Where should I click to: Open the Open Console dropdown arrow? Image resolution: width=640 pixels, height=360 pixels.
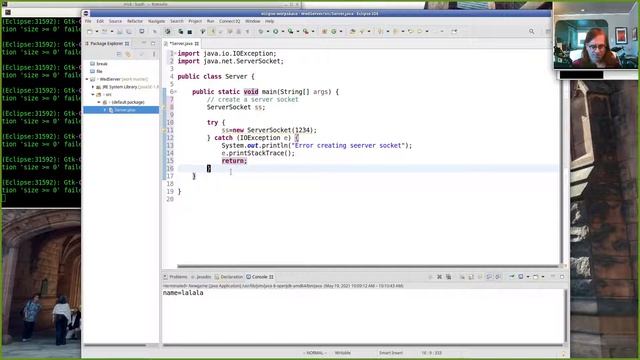pos(543,277)
